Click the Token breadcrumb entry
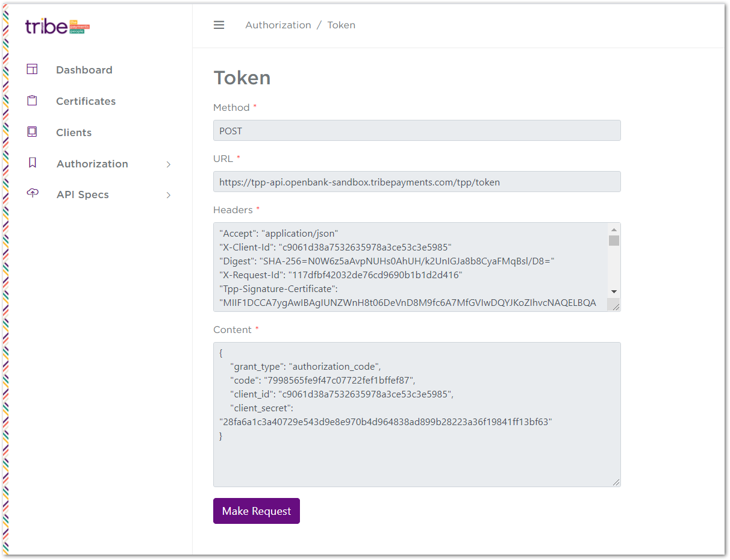 pyautogui.click(x=341, y=25)
